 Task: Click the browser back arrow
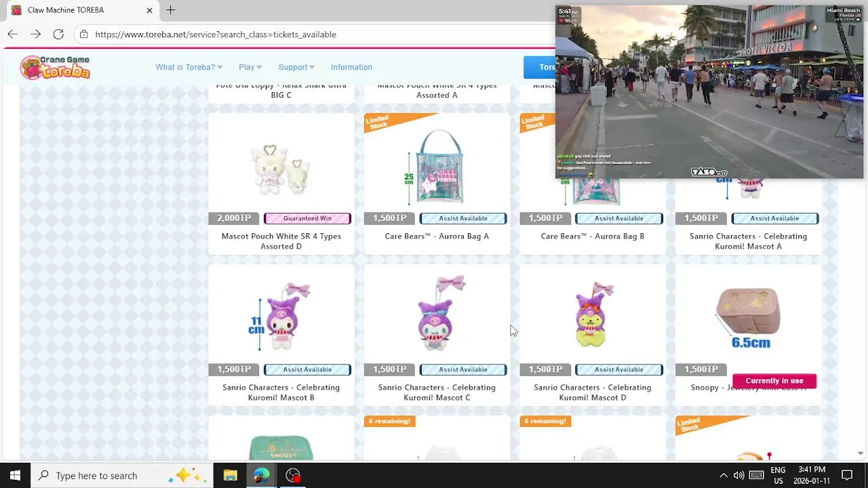tap(13, 34)
